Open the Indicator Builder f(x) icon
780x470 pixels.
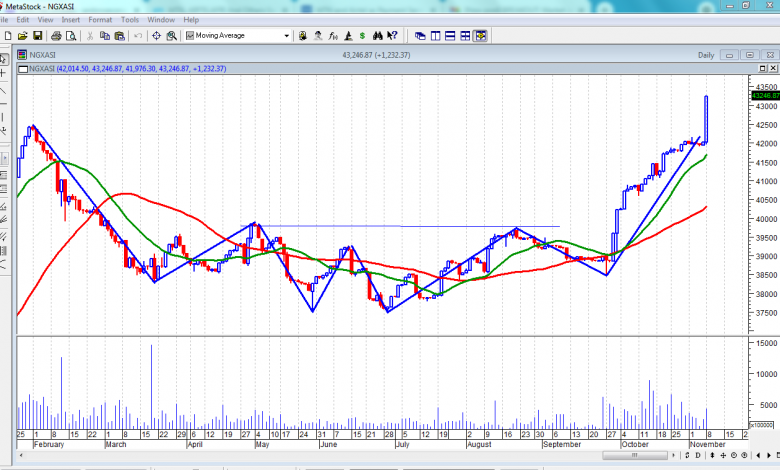(x=333, y=36)
